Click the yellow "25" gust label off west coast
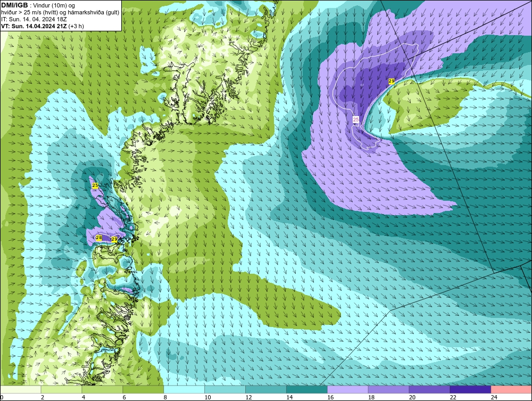 [95, 185]
